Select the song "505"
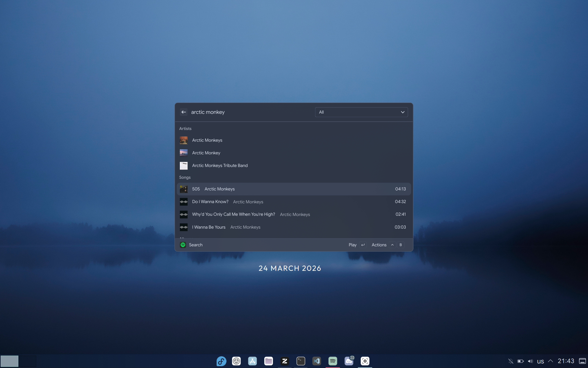 point(294,189)
